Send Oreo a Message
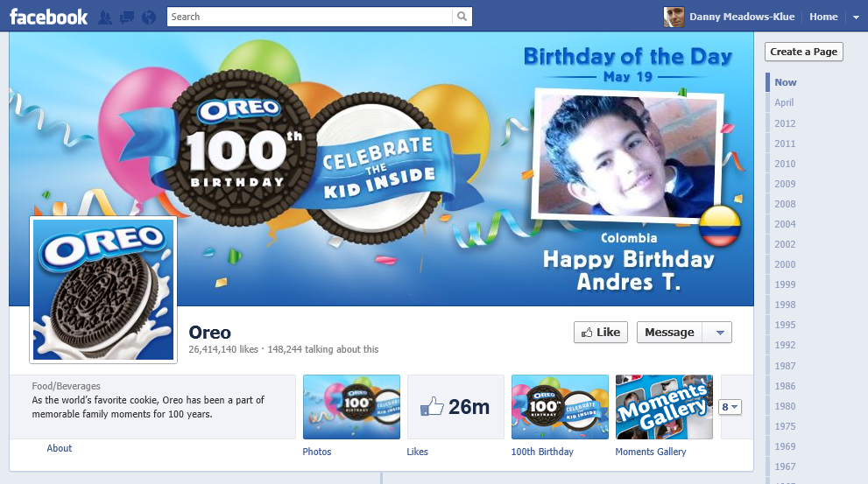 point(669,333)
